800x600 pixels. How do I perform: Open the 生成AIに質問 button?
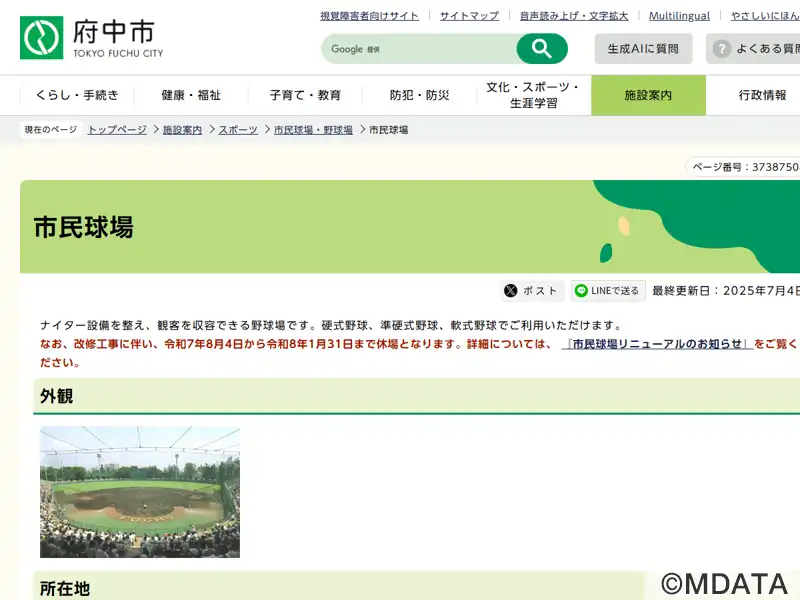tap(643, 49)
